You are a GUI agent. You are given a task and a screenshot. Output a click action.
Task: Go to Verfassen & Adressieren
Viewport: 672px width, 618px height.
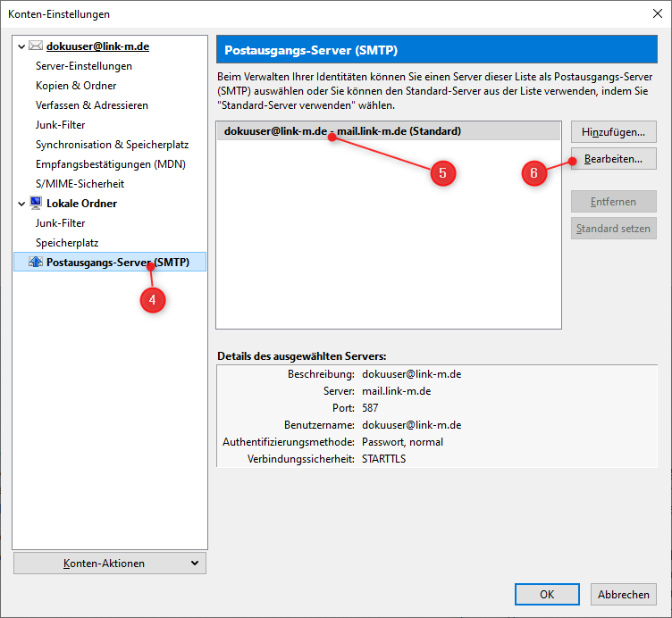point(92,105)
